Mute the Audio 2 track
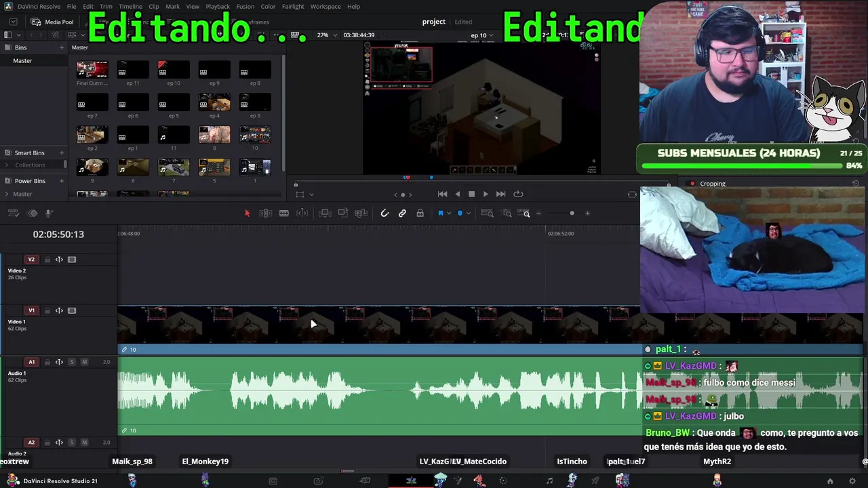 (84, 443)
